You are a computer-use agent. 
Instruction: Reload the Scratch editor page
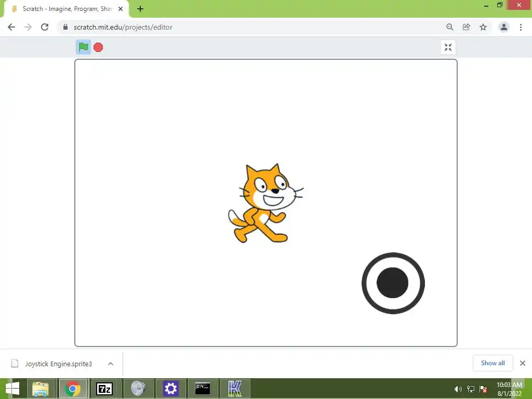(x=45, y=27)
